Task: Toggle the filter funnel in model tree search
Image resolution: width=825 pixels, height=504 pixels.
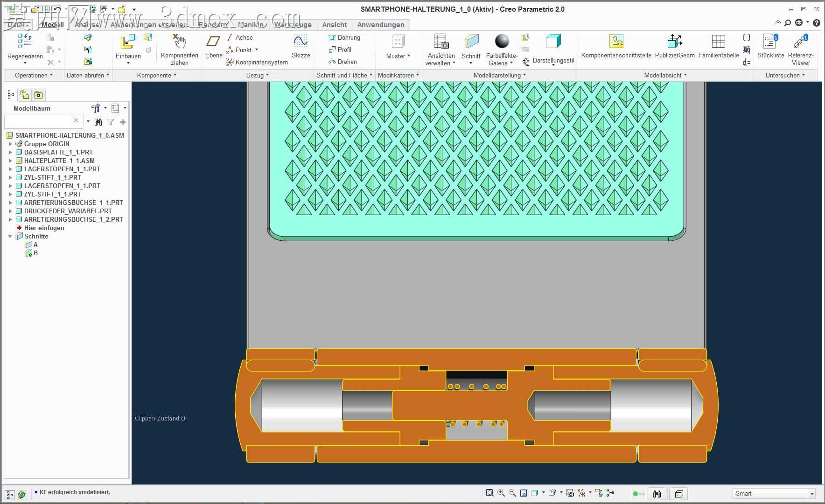Action: 111,122
